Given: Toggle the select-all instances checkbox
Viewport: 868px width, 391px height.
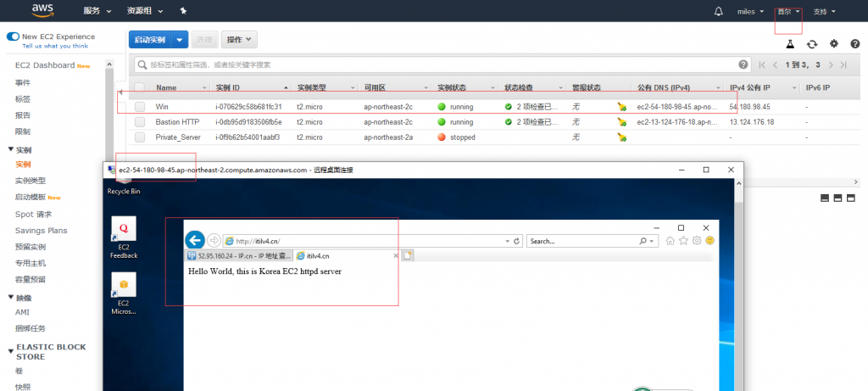Looking at the screenshot, I should click(x=140, y=87).
